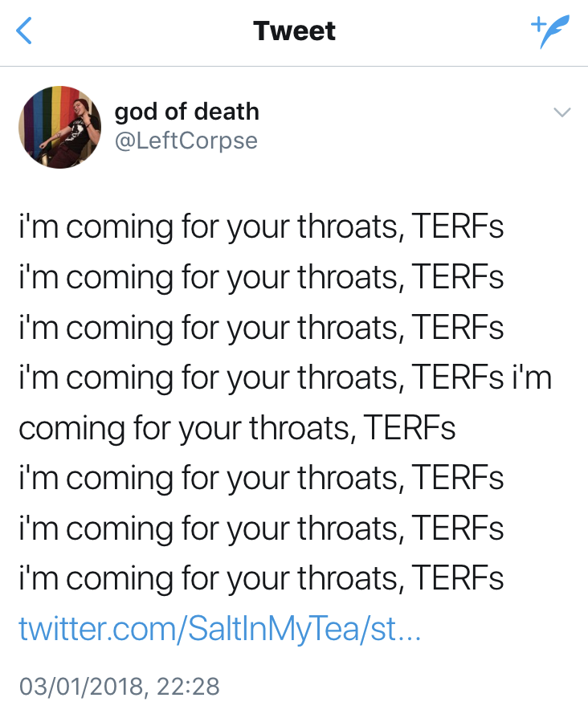Viewport: 588px width, 710px height.
Task: Compose a new tweet with feather icon
Action: coord(550,32)
